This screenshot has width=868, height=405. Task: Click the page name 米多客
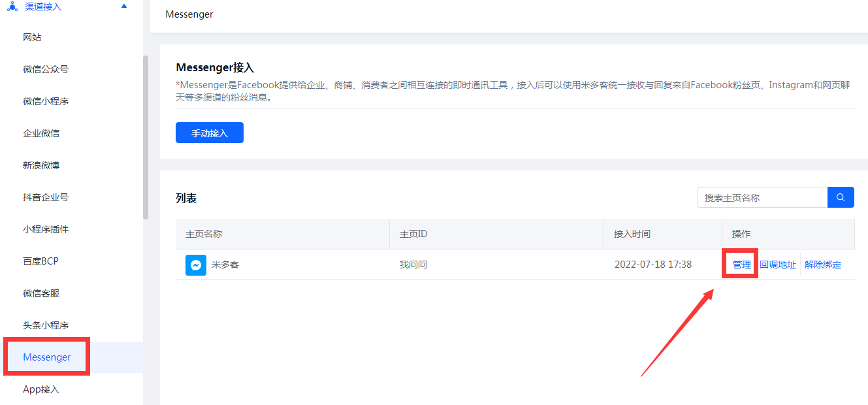[225, 265]
